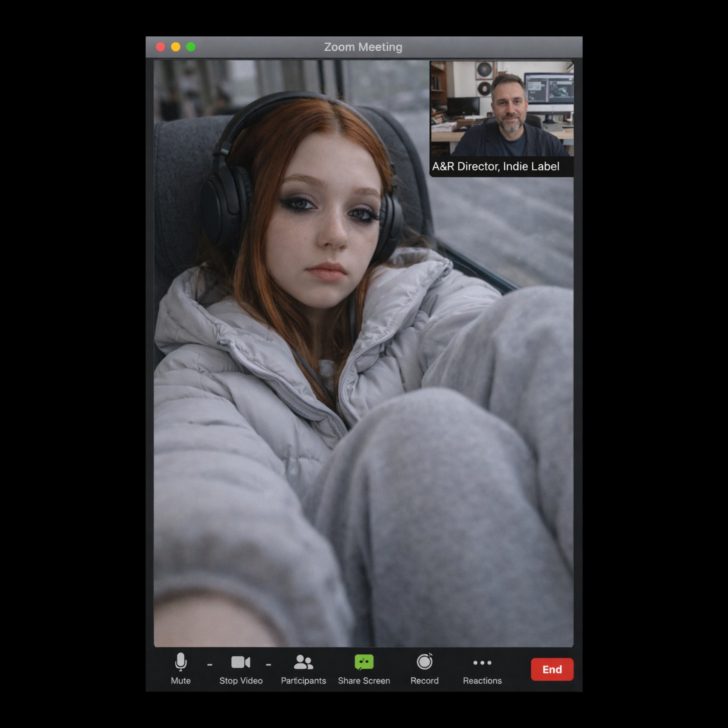This screenshot has height=728, width=728.
Task: Click the "Share Screen" text label
Action: pyautogui.click(x=364, y=681)
